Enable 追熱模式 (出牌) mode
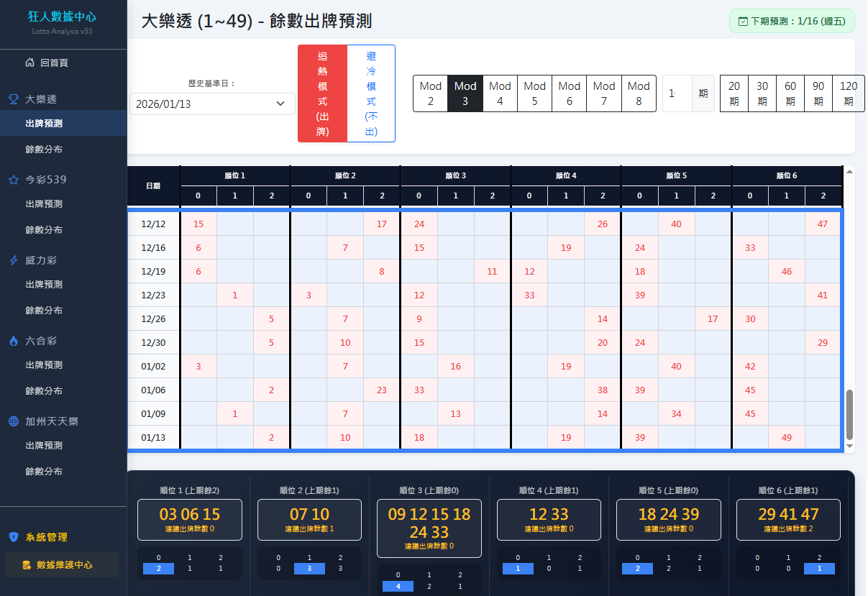Screen dimensions: 868x596 click(x=322, y=93)
